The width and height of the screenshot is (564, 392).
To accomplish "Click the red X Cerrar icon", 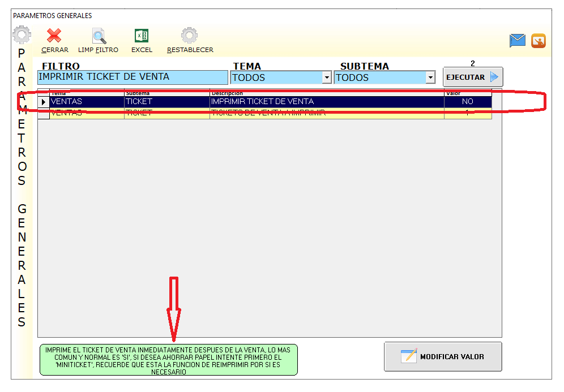I will tap(54, 36).
